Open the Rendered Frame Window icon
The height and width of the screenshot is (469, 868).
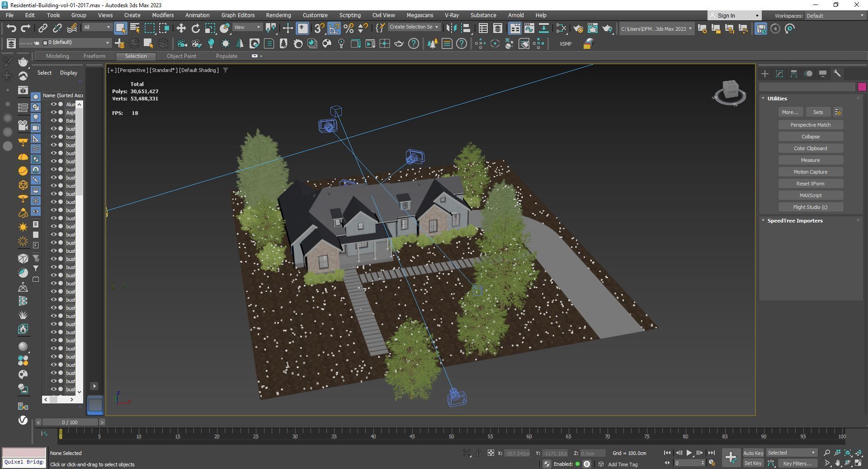point(593,28)
